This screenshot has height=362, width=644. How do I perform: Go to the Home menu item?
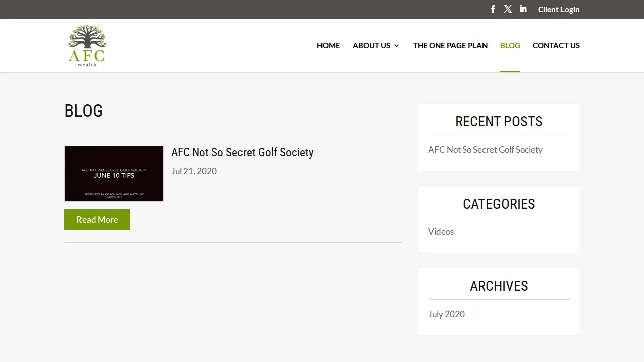point(328,45)
